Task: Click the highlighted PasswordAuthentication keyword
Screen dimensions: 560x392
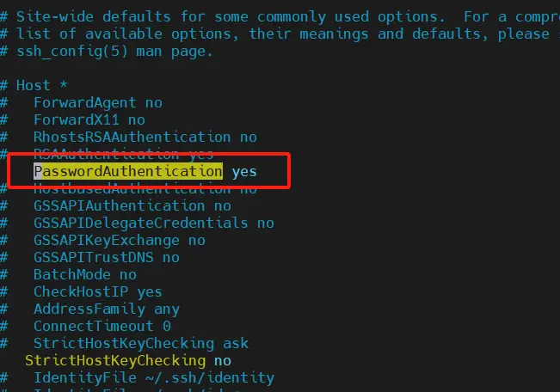Action: (x=127, y=171)
